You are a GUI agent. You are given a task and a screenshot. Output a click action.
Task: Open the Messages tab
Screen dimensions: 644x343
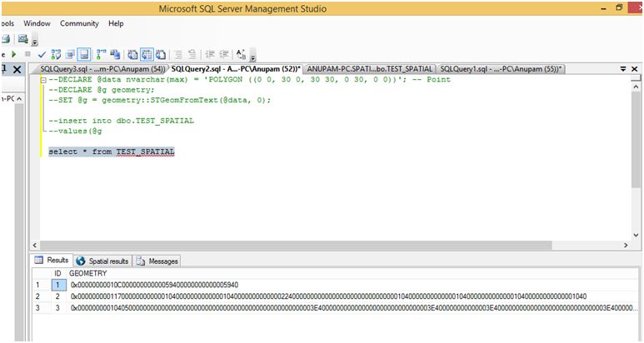click(x=158, y=261)
